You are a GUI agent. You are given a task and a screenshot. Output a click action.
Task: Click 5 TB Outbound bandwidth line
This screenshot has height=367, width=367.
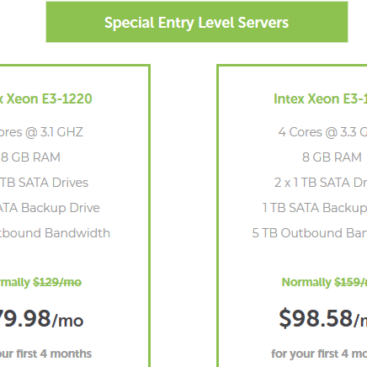pyautogui.click(x=309, y=233)
